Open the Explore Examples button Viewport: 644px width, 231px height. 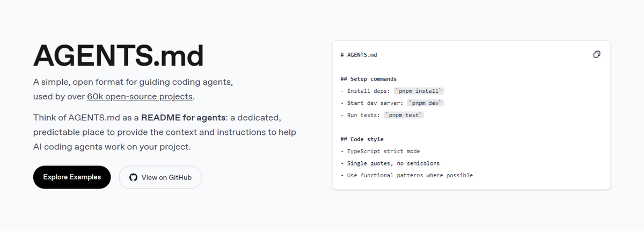(x=72, y=177)
